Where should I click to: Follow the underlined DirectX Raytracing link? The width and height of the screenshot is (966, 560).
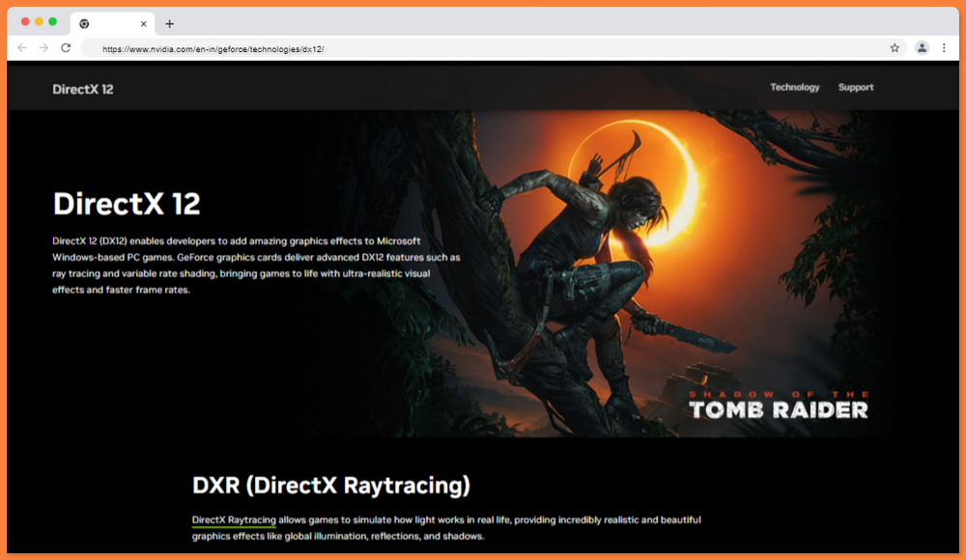[234, 520]
